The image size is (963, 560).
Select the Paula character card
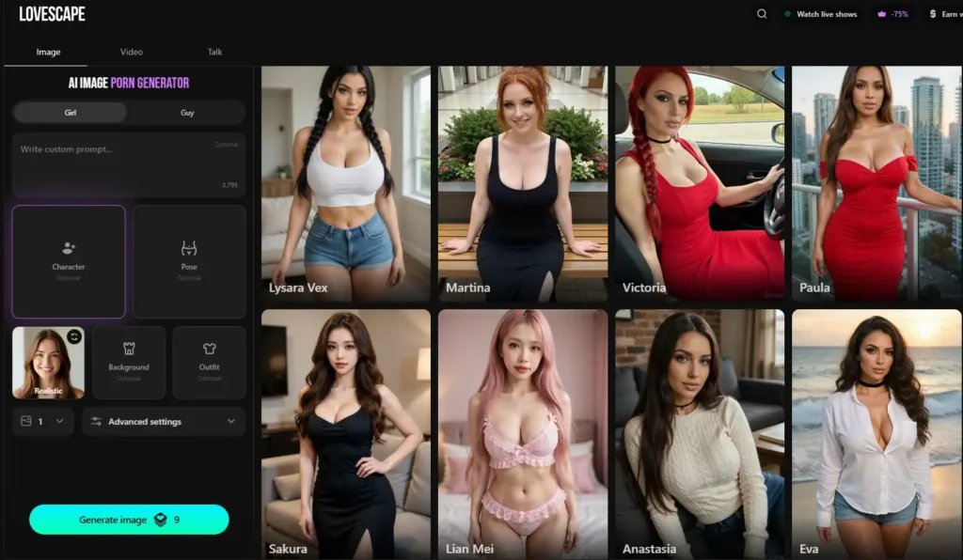tap(877, 183)
